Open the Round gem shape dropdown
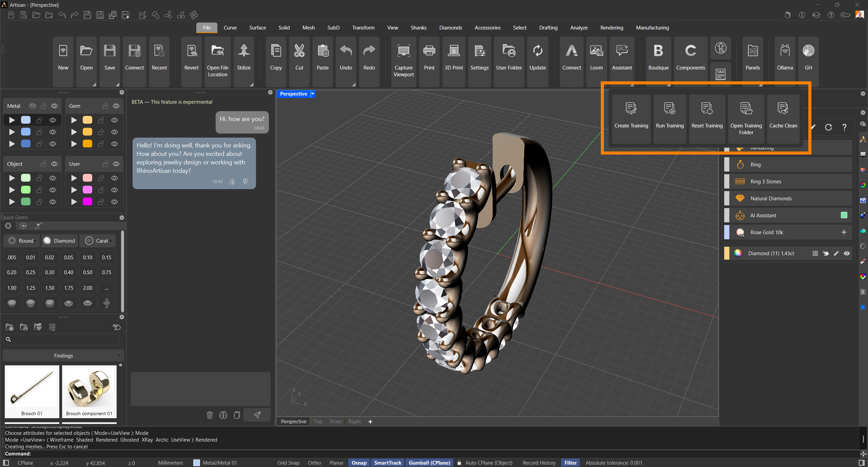Viewport: 868px width, 467px height. [22, 241]
